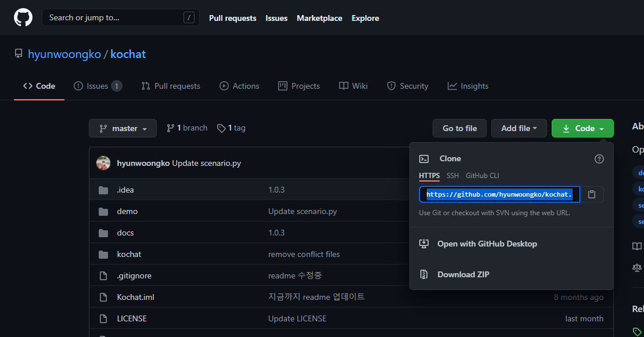Screen dimensions: 644x337
Task: Open the Update scenario.py commit message
Action: click(207, 163)
